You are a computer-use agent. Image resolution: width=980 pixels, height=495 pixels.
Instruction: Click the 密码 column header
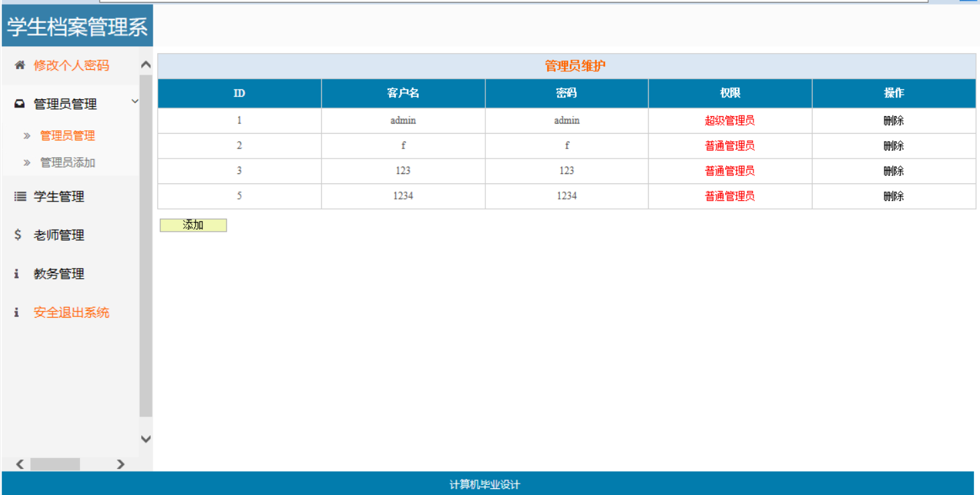pos(567,93)
